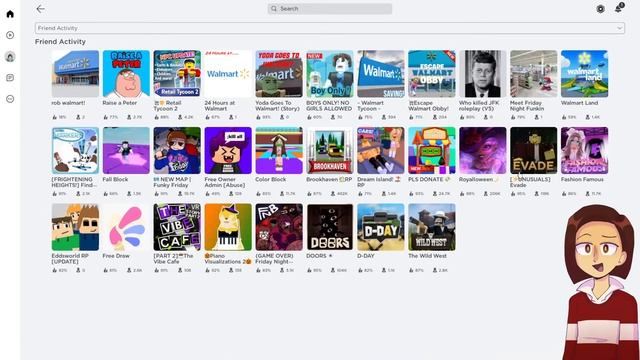Open the Free Owner Admin [Abuse] thumbnail

click(228, 150)
